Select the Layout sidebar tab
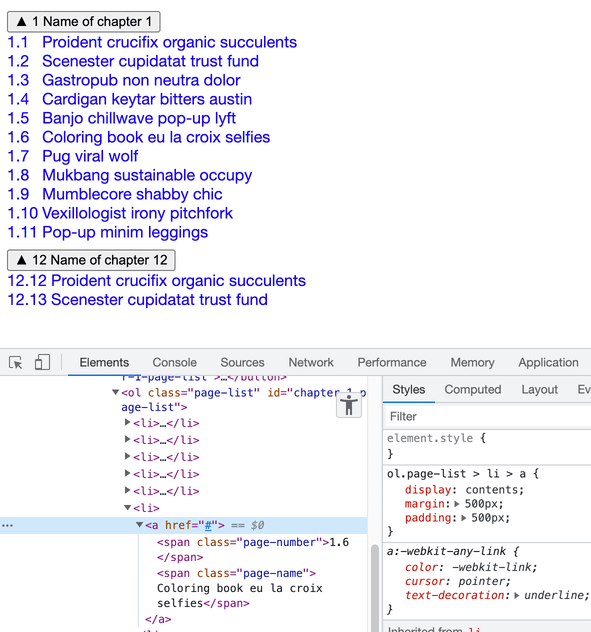This screenshot has height=632, width=591. point(539,389)
